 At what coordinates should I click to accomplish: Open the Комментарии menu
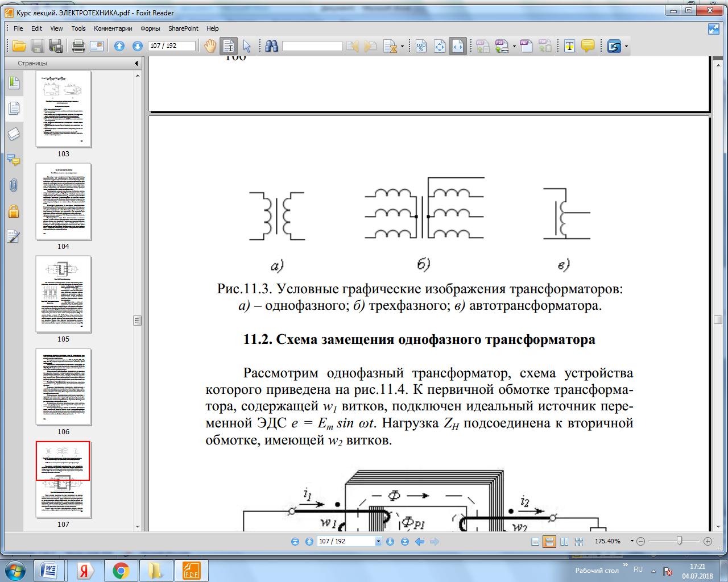pyautogui.click(x=113, y=28)
